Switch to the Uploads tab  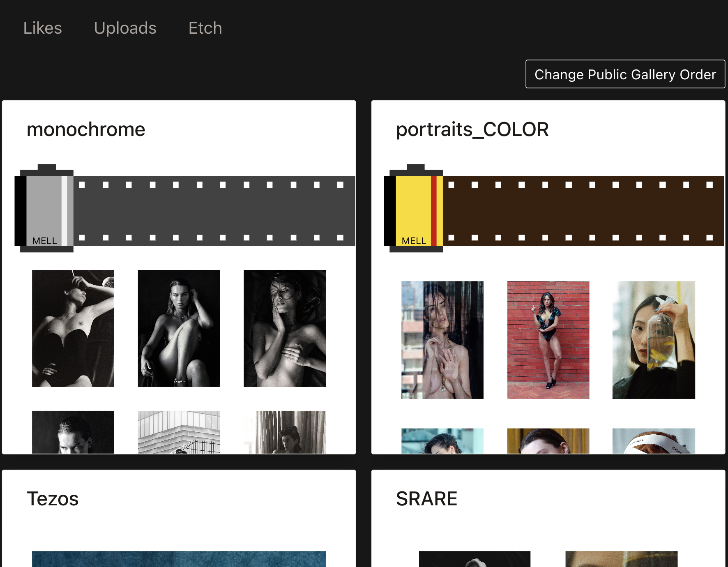click(x=125, y=28)
